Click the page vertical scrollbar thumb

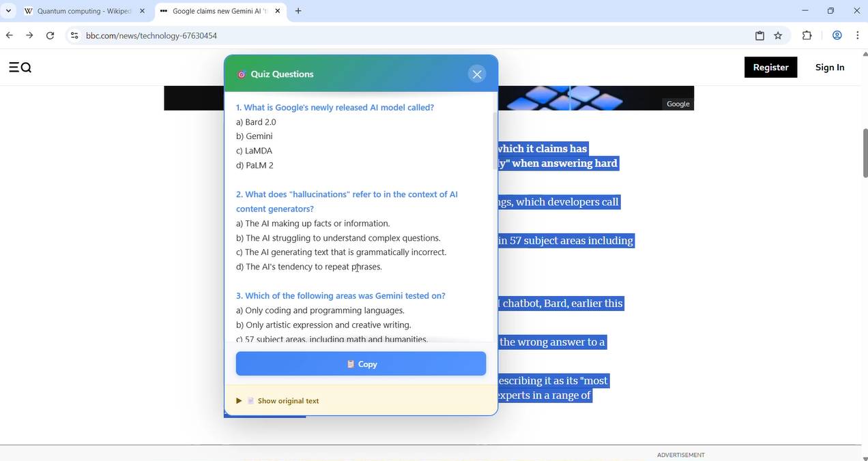pyautogui.click(x=865, y=153)
